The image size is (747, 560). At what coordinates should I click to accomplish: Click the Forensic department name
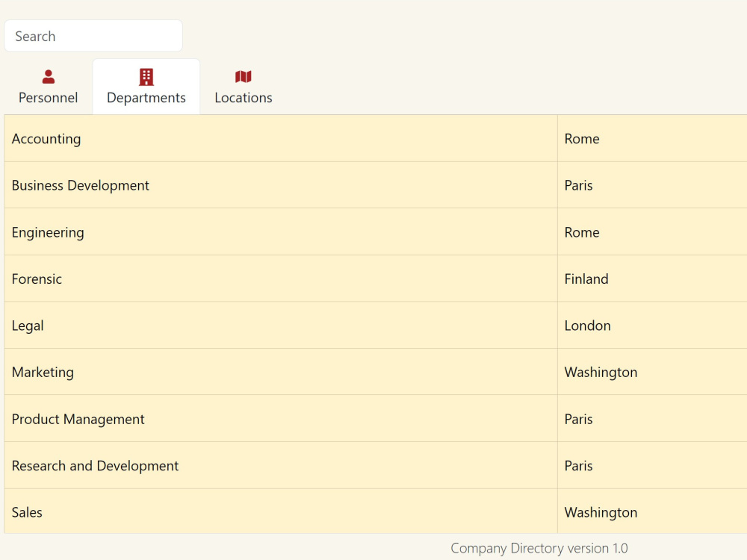[x=37, y=279]
